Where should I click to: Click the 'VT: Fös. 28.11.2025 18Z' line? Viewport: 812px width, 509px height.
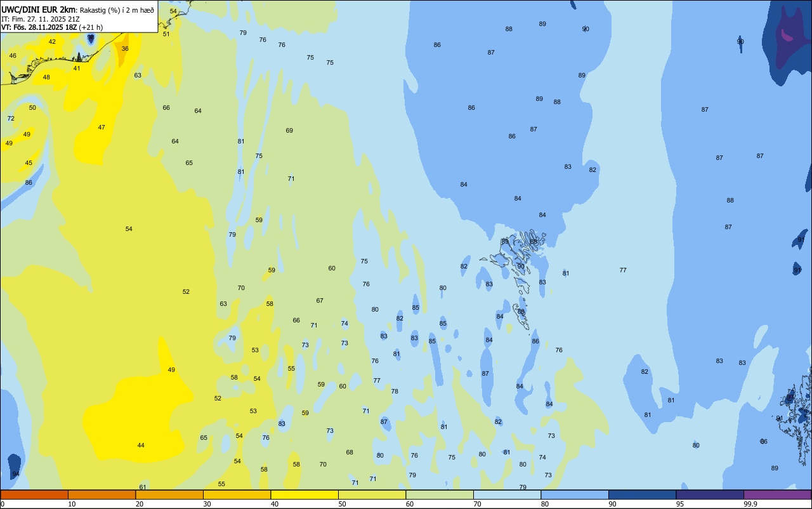[39, 27]
